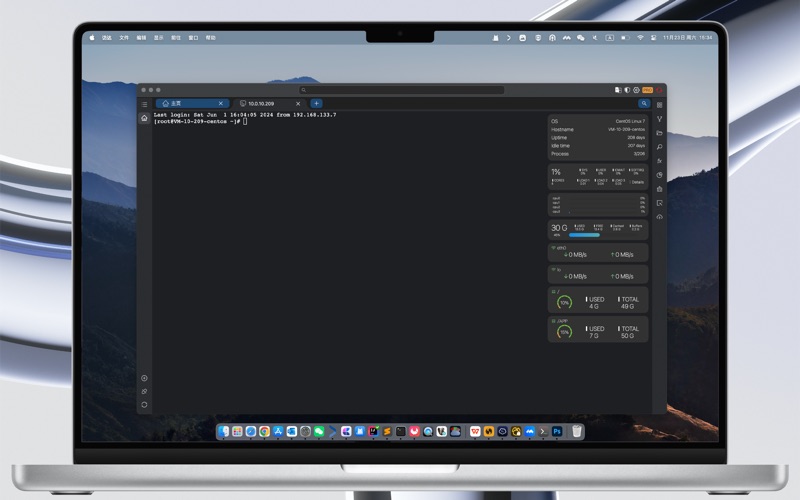This screenshot has width=800, height=500.
Task: Click the title bar search field
Action: [x=402, y=90]
